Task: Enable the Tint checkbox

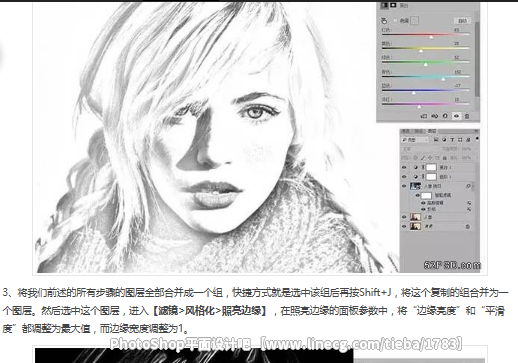Action: click(x=396, y=21)
